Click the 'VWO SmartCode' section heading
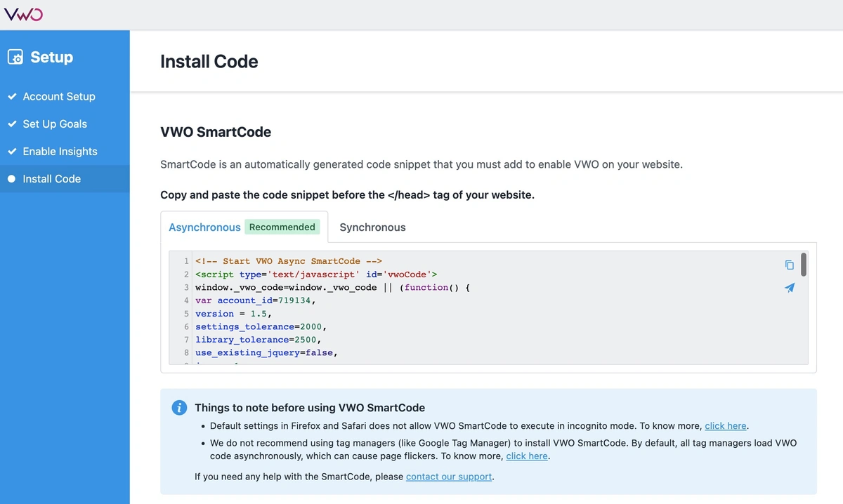This screenshot has width=843, height=504. pos(216,132)
